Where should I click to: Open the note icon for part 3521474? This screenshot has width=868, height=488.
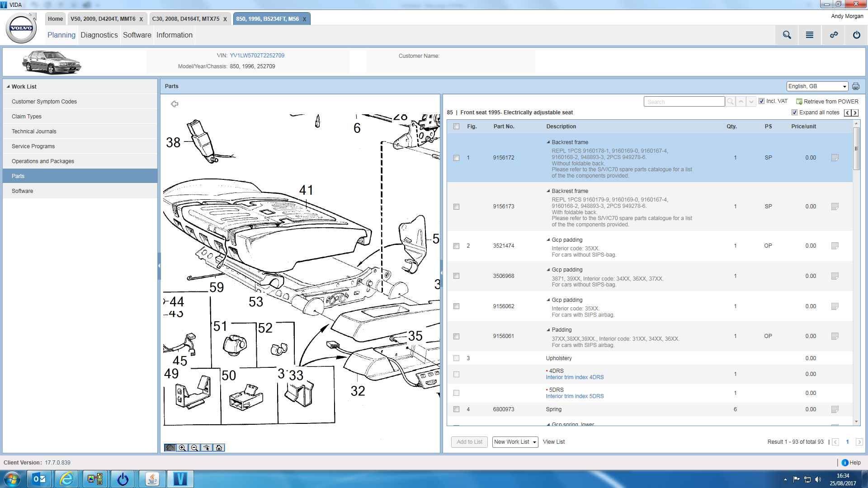coord(835,246)
